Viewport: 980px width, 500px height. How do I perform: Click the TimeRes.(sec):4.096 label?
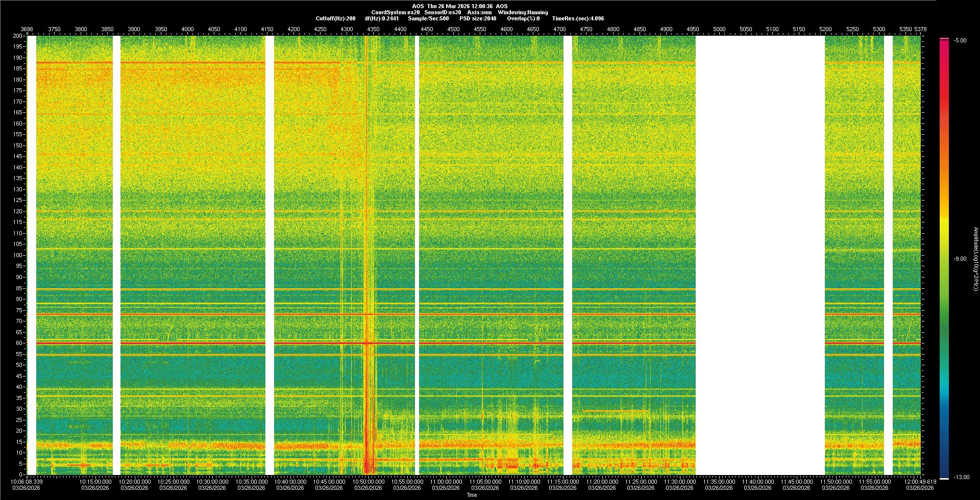point(578,18)
